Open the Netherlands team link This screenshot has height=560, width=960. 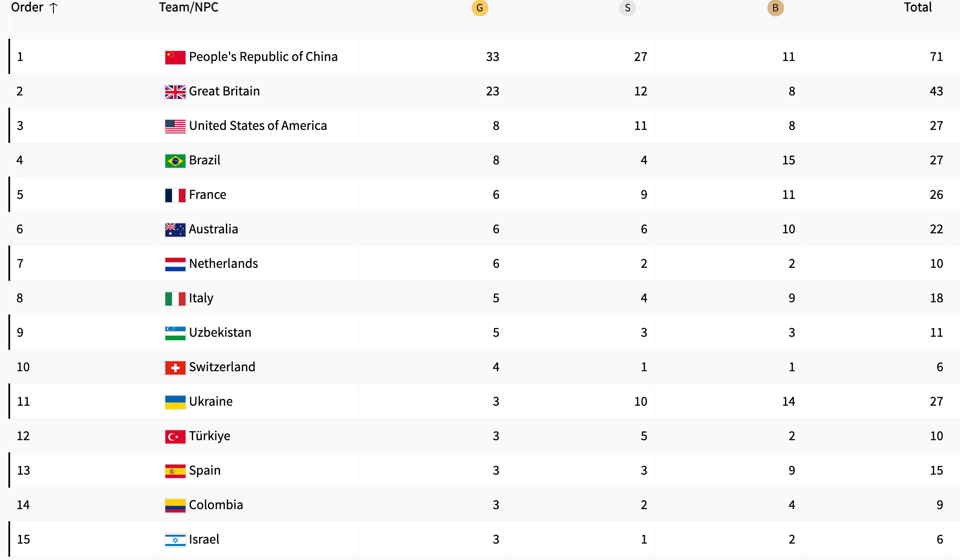(223, 264)
